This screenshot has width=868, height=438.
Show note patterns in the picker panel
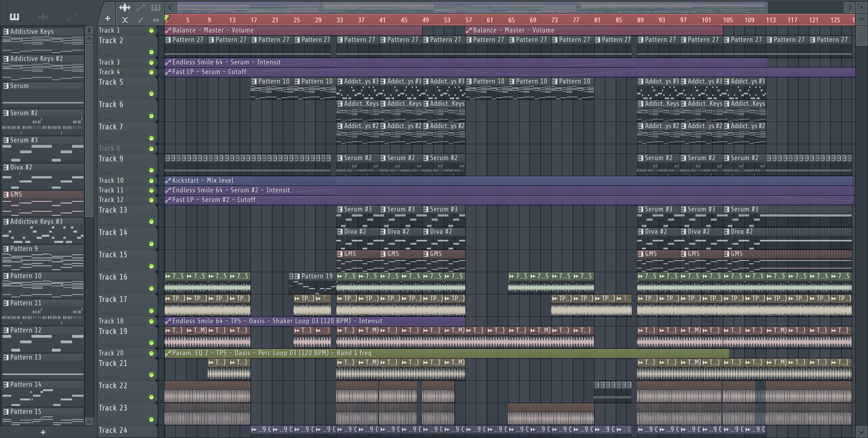click(x=14, y=17)
